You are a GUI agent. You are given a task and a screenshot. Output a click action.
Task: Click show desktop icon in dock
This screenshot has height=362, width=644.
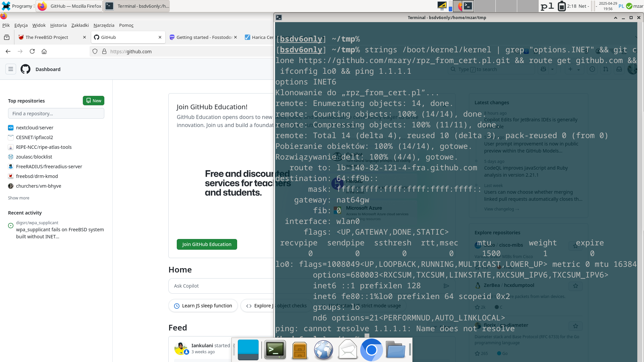[x=248, y=350]
